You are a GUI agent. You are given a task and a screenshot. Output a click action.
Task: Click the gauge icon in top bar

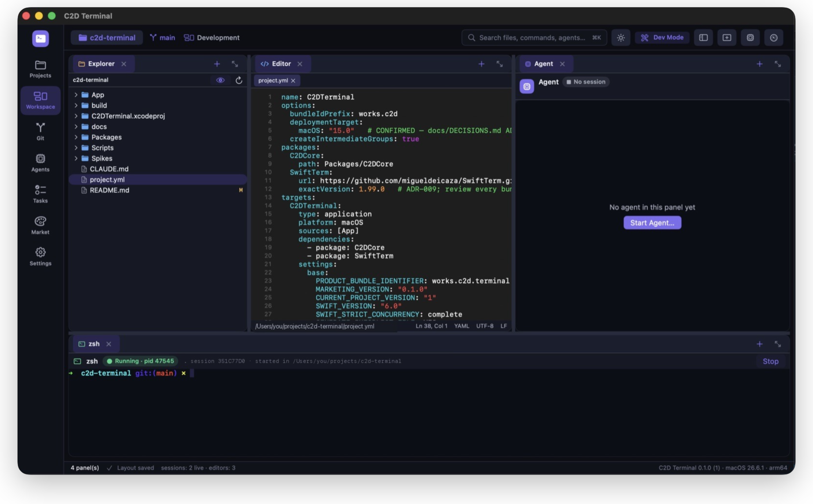click(774, 37)
